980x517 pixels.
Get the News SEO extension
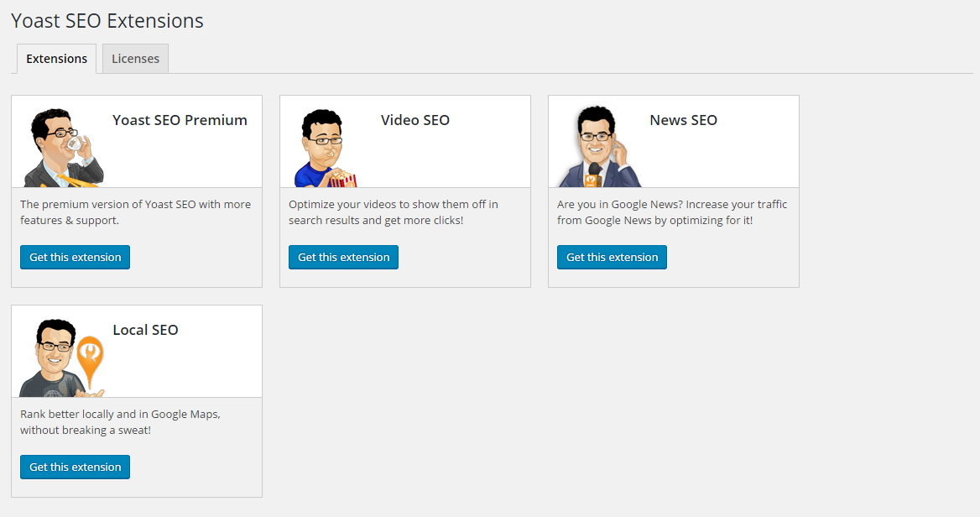[x=612, y=257]
